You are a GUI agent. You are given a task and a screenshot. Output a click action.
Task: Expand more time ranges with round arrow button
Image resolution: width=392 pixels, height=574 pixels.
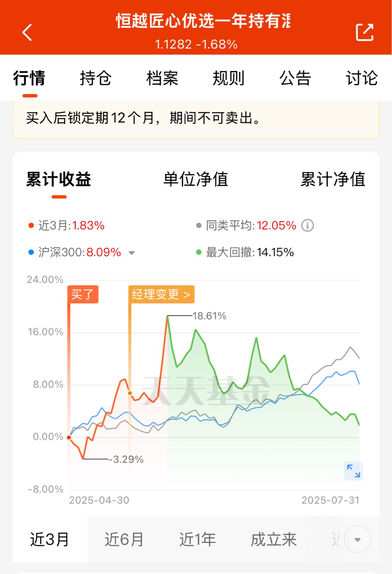pos(358,540)
